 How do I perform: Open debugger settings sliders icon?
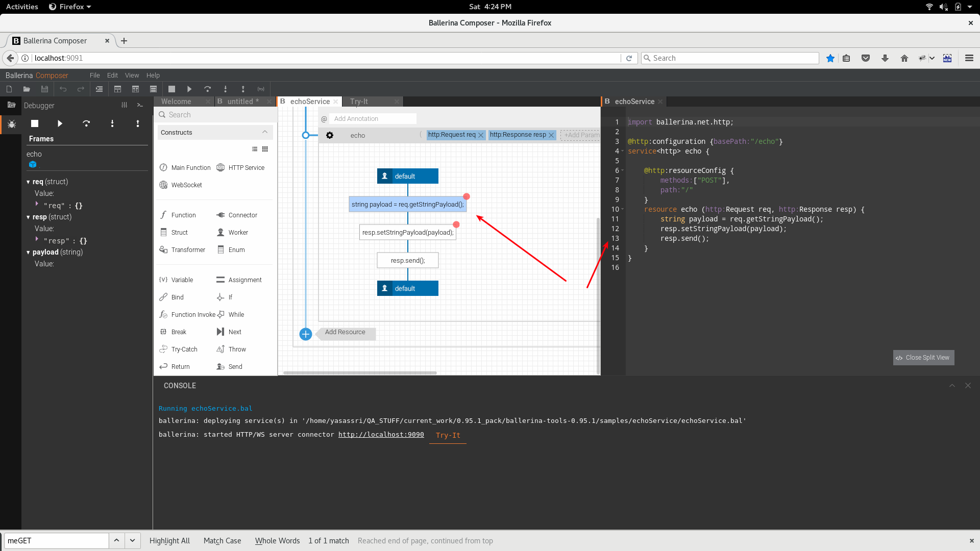[125, 105]
